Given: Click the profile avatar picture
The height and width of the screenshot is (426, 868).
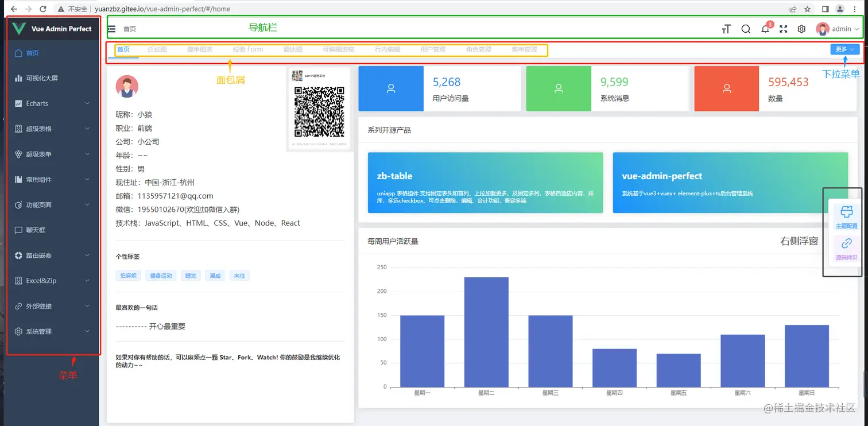Looking at the screenshot, I should pyautogui.click(x=127, y=87).
